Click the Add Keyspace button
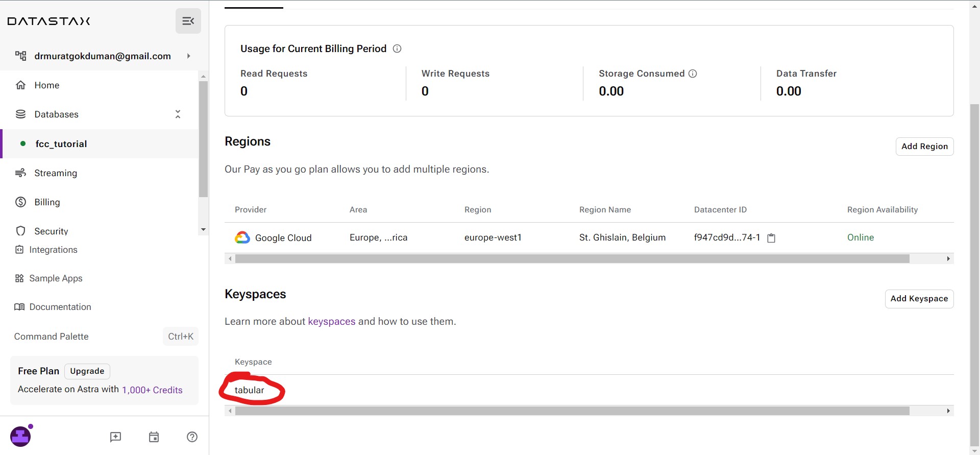The image size is (980, 455). [919, 299]
